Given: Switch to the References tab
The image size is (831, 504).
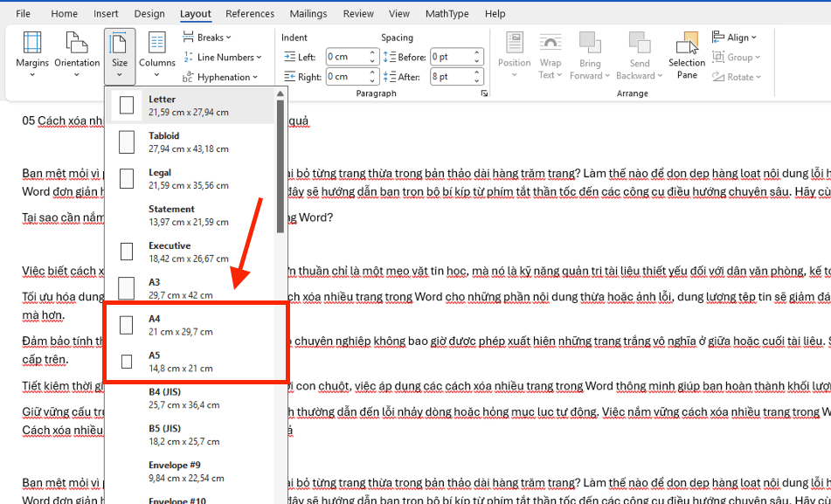Looking at the screenshot, I should coord(250,14).
